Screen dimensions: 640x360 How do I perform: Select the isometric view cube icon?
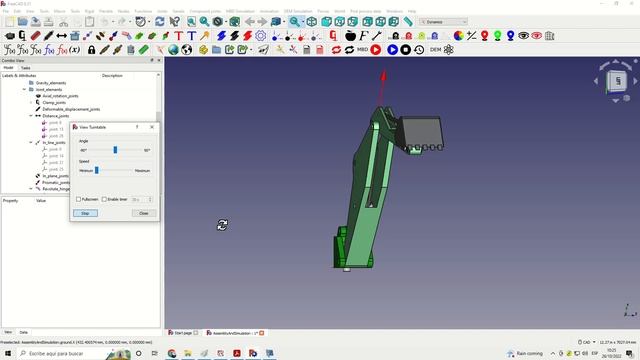click(x=312, y=22)
